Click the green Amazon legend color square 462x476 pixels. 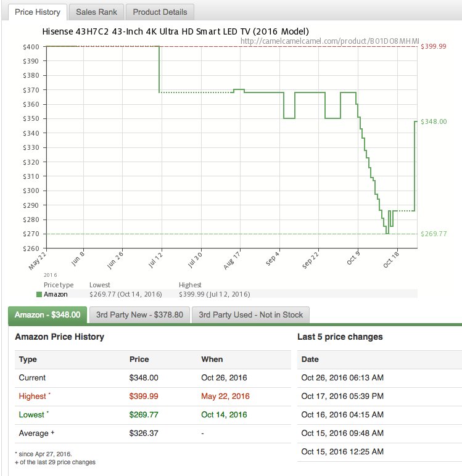coord(39,294)
